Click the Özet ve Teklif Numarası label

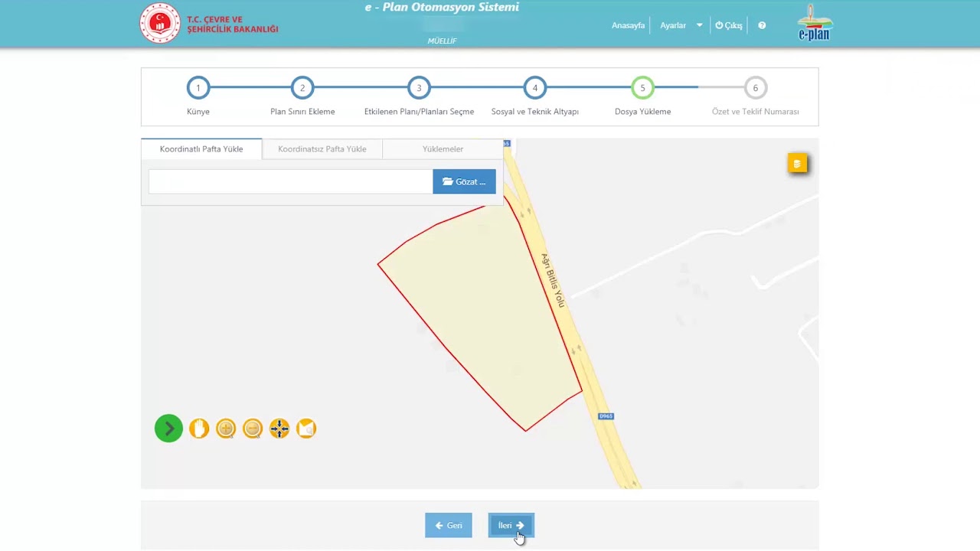point(755,112)
